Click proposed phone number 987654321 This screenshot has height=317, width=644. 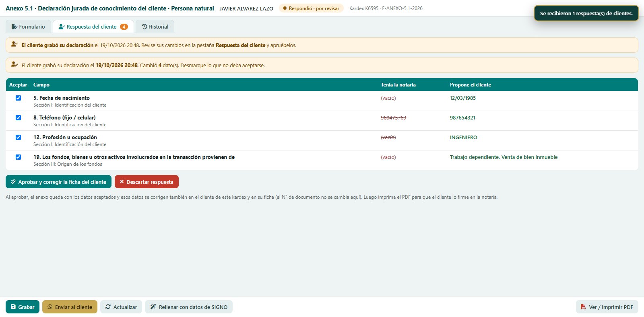[462, 117]
